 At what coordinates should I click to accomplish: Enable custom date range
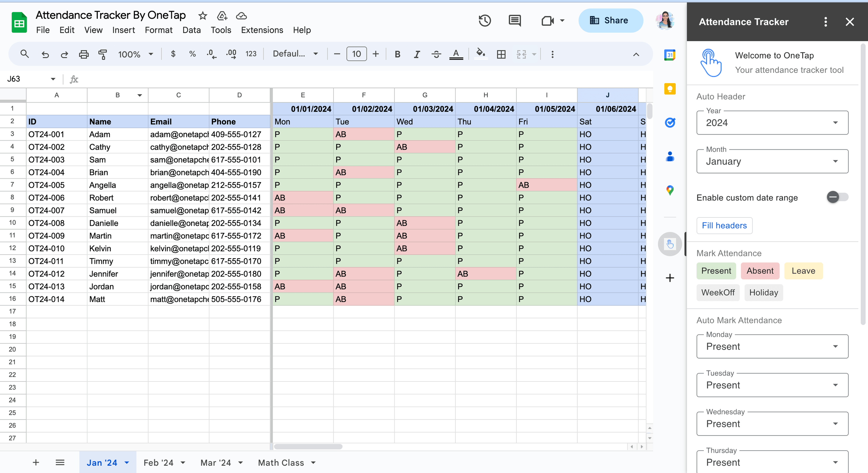pos(838,197)
